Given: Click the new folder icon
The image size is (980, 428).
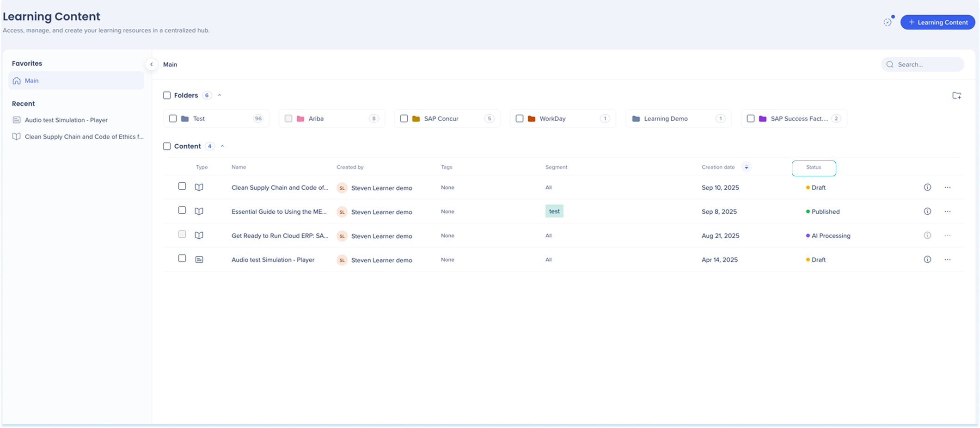Looking at the screenshot, I should (x=956, y=96).
